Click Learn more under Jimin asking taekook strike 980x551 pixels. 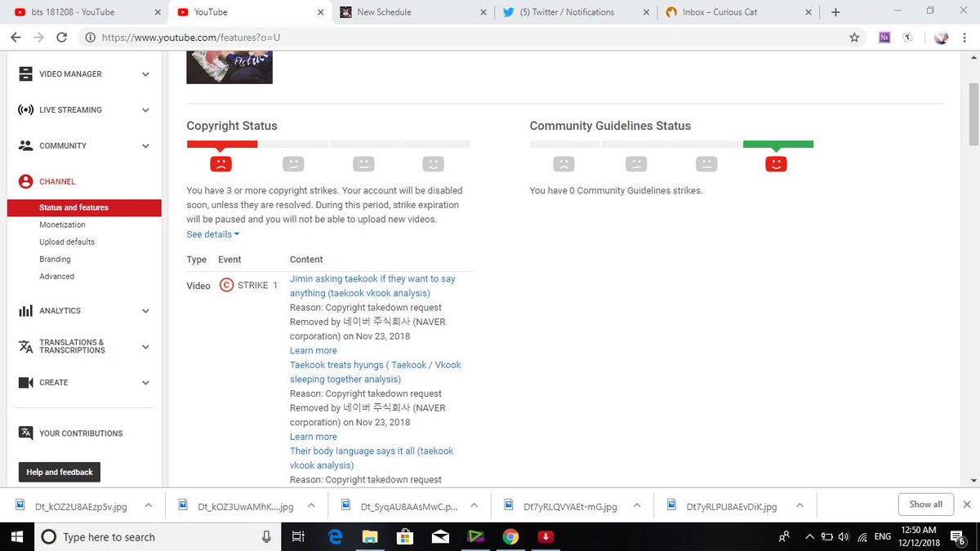pyautogui.click(x=313, y=350)
